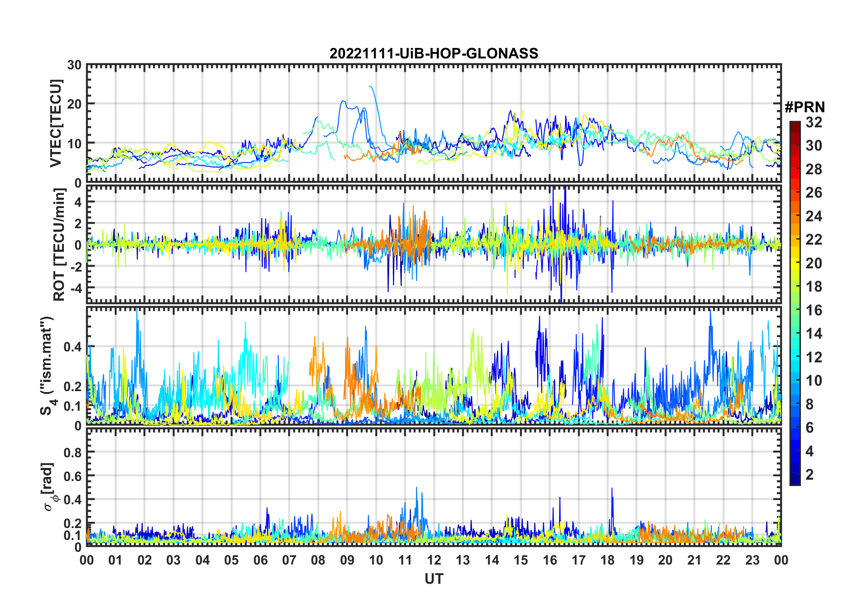Click the sigma-phi [rad] y-axis label

49,487
